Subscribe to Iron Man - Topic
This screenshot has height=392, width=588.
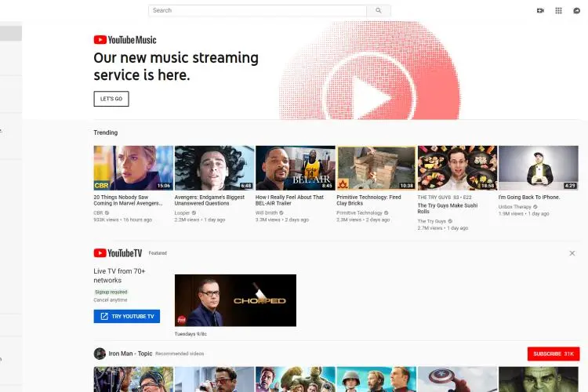coord(554,354)
